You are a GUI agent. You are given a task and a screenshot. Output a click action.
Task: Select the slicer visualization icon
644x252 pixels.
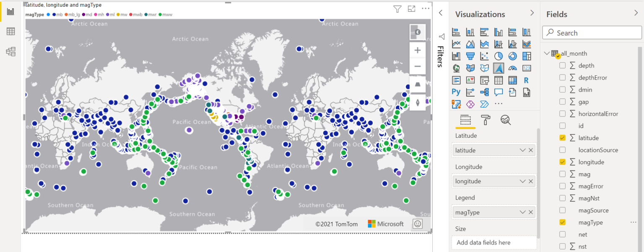[x=484, y=80]
